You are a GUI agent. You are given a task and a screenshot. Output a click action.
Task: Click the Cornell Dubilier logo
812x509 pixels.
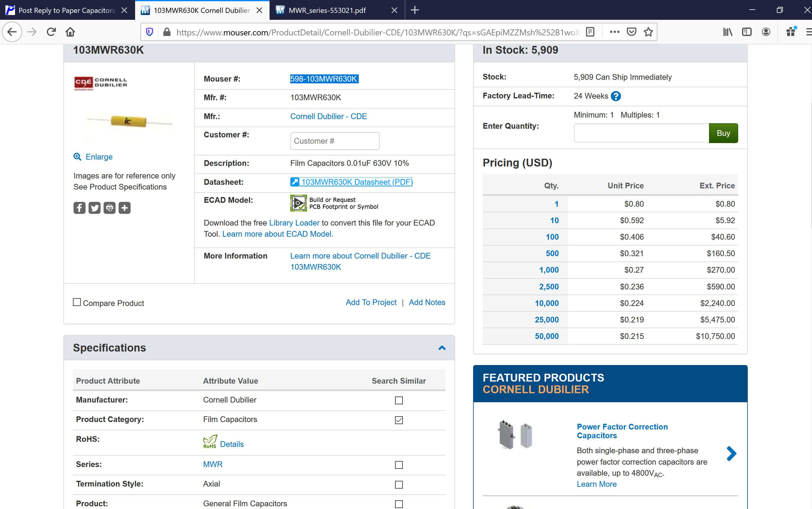[100, 83]
